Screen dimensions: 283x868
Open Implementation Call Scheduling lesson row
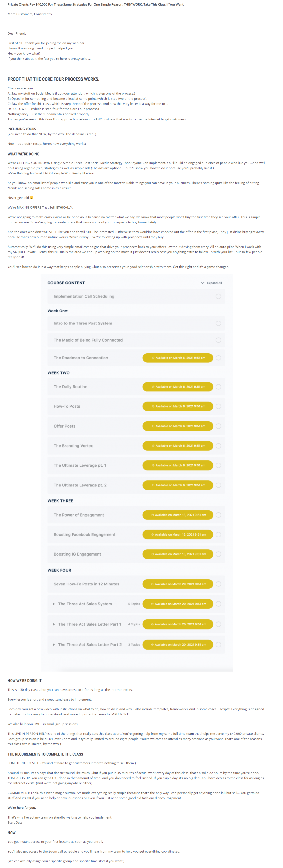136,296
